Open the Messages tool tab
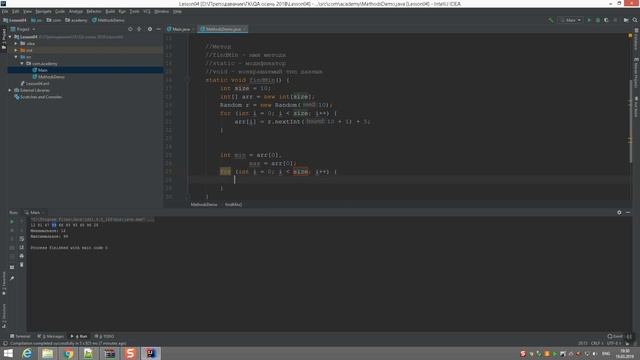Image resolution: width=640 pixels, height=360 pixels. (x=51, y=336)
